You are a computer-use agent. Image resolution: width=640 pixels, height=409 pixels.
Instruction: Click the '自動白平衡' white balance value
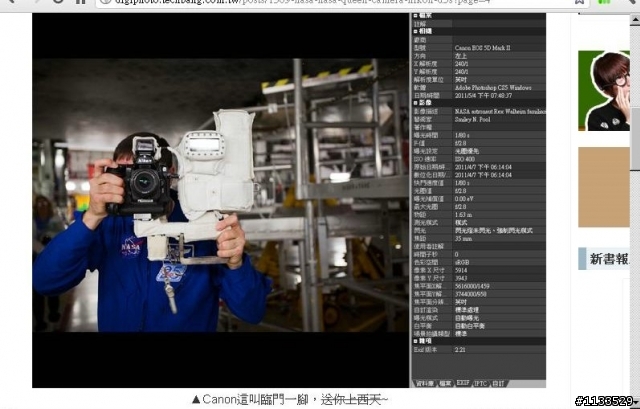click(470, 326)
